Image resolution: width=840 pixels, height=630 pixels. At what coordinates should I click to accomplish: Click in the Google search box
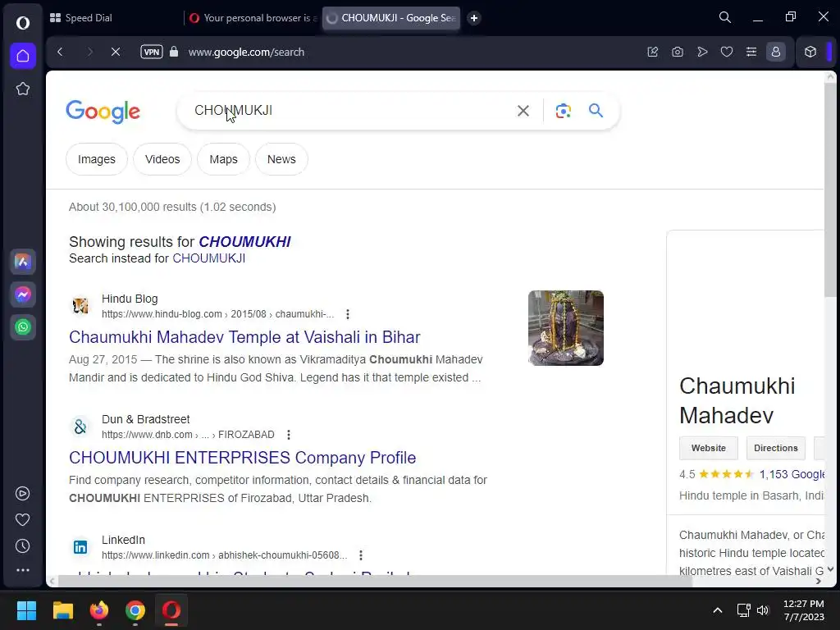point(348,111)
